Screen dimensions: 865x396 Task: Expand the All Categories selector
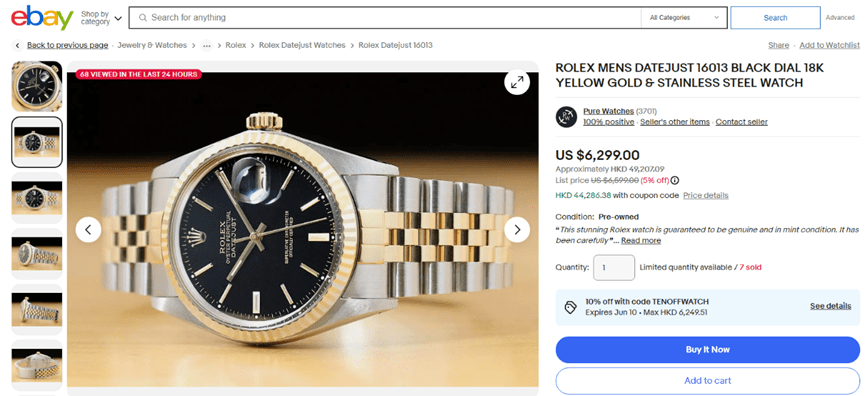coord(684,18)
